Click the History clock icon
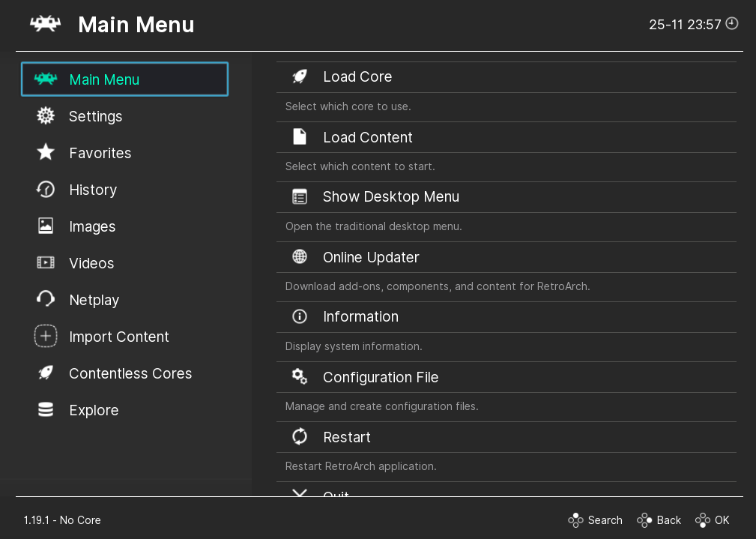 46,190
